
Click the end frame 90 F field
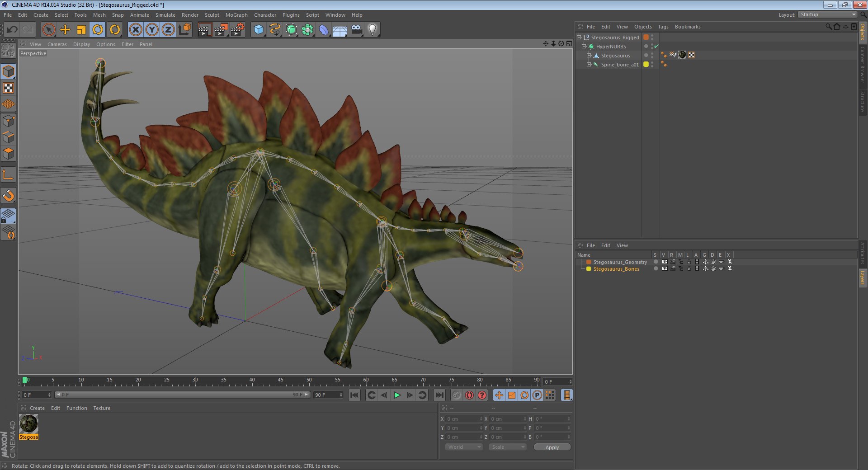pyautogui.click(x=328, y=395)
